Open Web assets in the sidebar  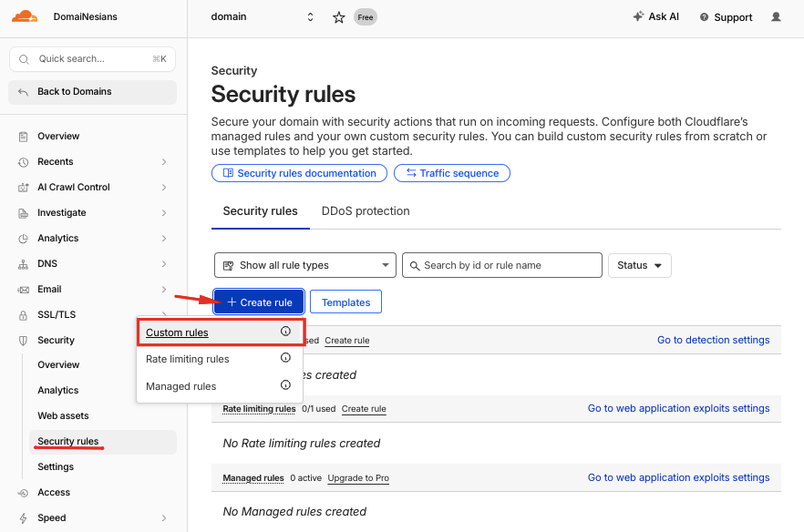click(x=63, y=415)
